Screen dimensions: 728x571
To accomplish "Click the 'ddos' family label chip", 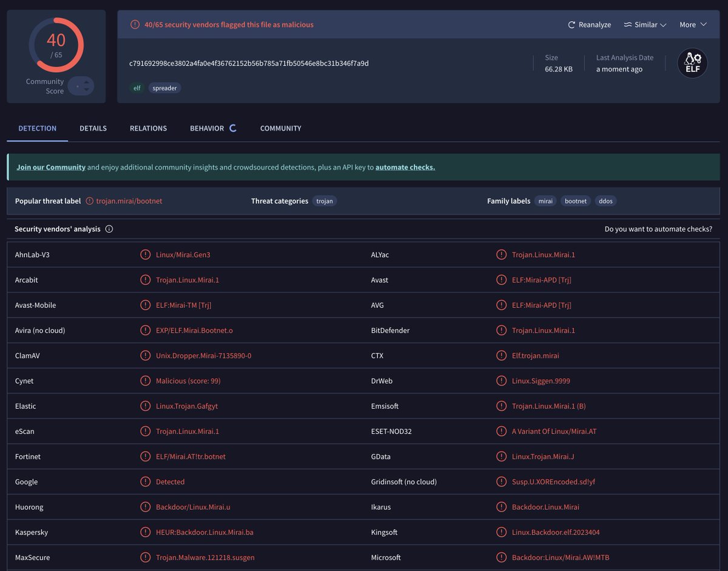I will coord(605,201).
